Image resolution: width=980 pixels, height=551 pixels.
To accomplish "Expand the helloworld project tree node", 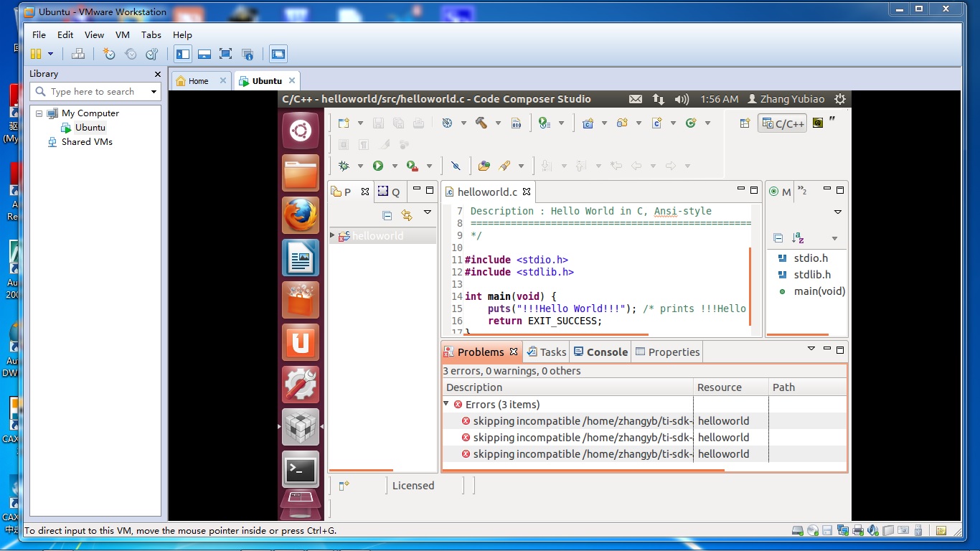I will tap(332, 235).
